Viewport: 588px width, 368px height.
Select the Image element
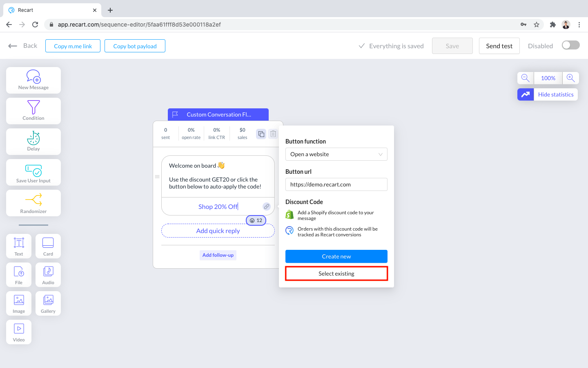[19, 303]
